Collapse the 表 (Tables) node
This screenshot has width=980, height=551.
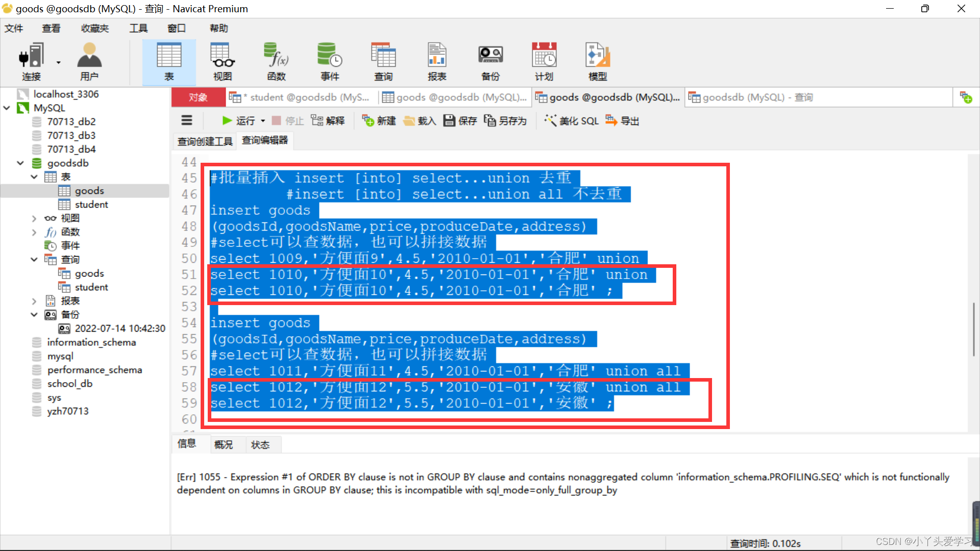34,177
